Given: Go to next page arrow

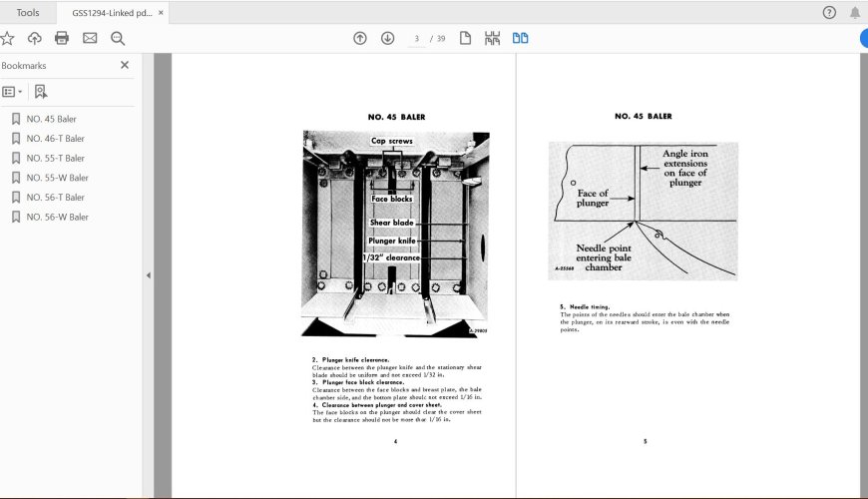Looking at the screenshot, I should (387, 38).
